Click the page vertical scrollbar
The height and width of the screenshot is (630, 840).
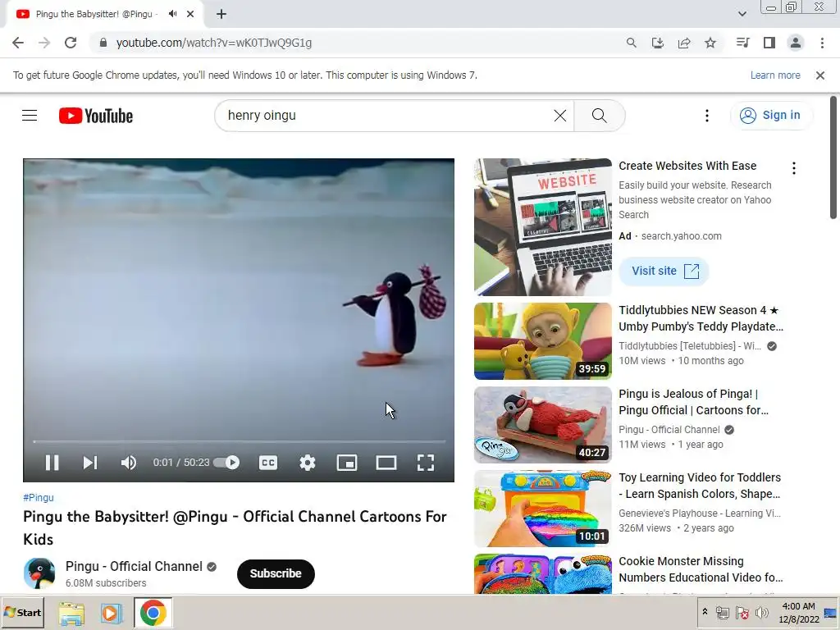pos(833,157)
